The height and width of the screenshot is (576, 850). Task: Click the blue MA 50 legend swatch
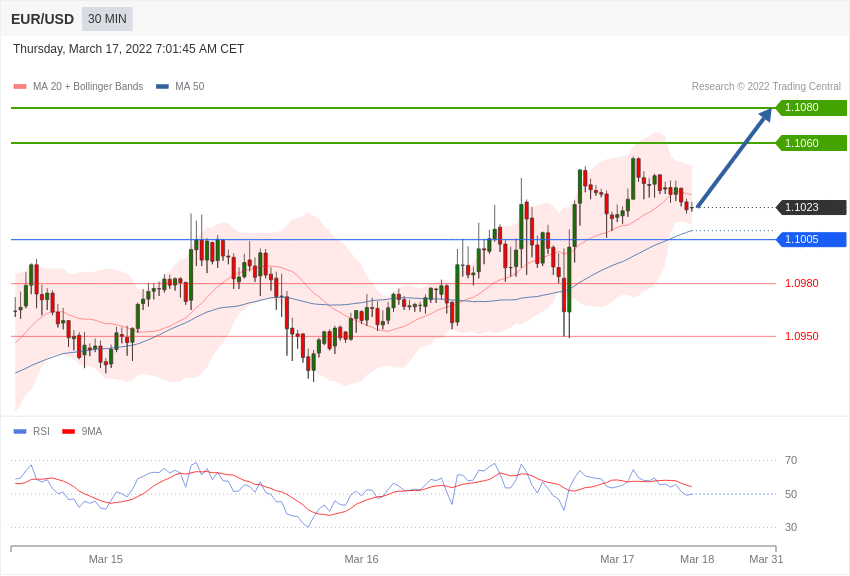point(162,86)
